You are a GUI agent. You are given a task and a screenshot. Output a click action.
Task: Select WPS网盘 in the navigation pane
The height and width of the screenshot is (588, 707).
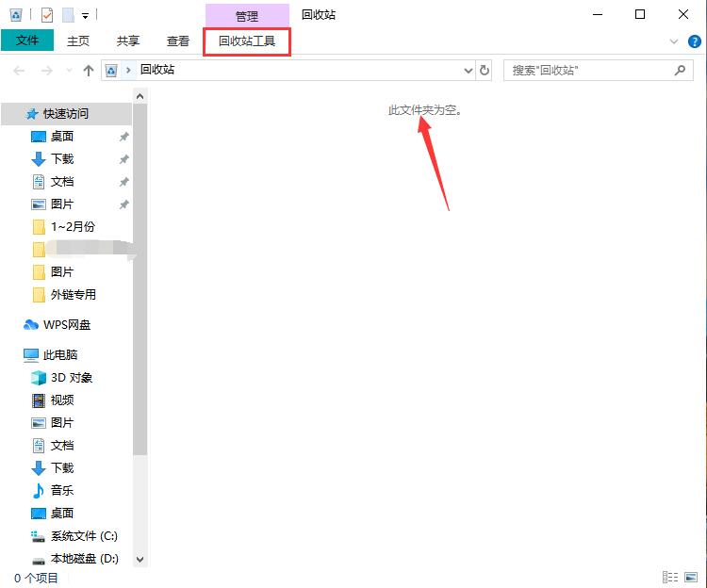67,325
